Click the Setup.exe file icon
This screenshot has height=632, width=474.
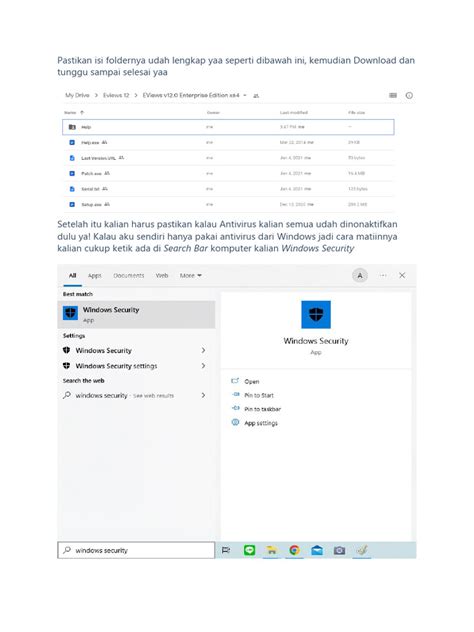point(72,204)
